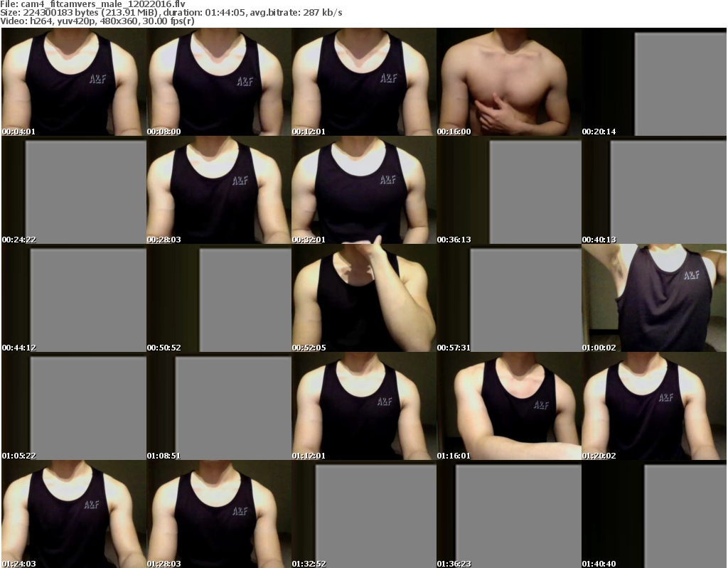The image size is (728, 568).
Task: Pick the gray thumbnail stamped 01:08:51
Action: tap(219, 406)
